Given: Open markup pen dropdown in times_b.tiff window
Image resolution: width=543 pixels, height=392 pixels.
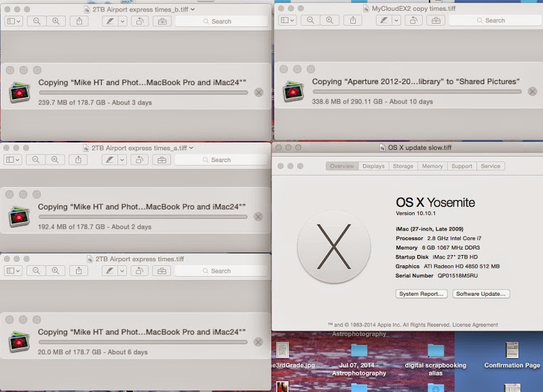Looking at the screenshot, I should coord(122,21).
